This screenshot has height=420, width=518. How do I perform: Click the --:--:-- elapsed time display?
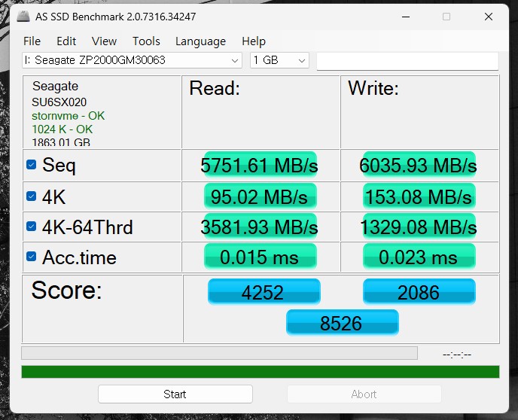457,355
